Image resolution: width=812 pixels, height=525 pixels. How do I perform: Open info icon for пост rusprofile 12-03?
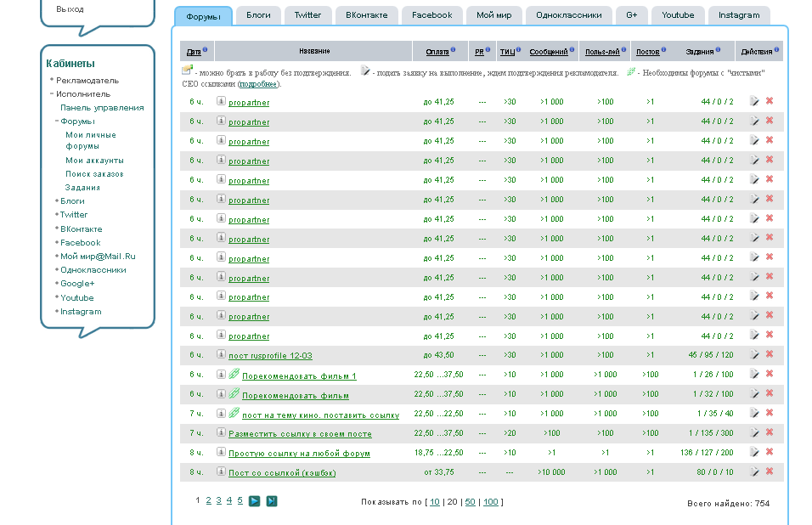tap(221, 354)
